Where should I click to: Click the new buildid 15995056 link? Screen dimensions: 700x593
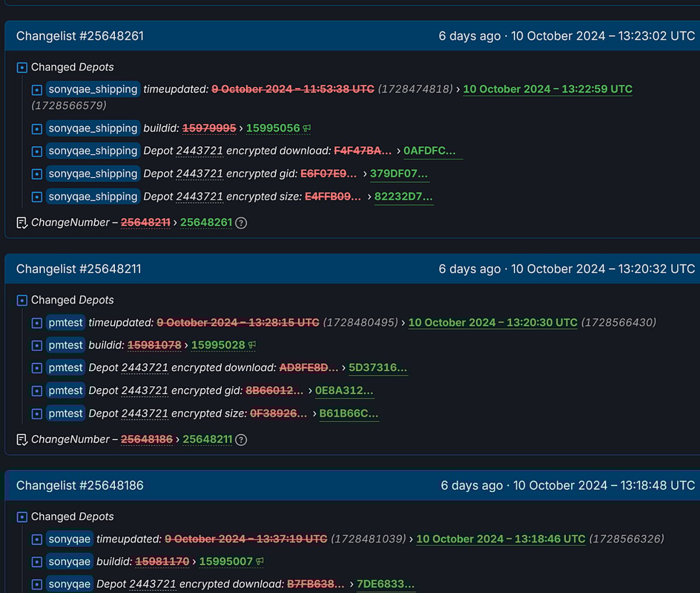point(272,128)
